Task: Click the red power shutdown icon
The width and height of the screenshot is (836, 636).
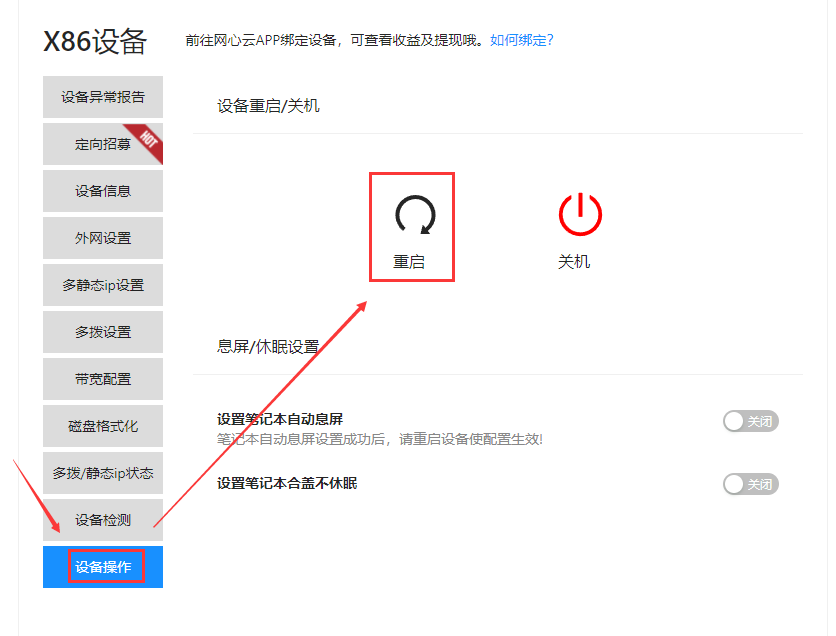Action: pyautogui.click(x=580, y=214)
